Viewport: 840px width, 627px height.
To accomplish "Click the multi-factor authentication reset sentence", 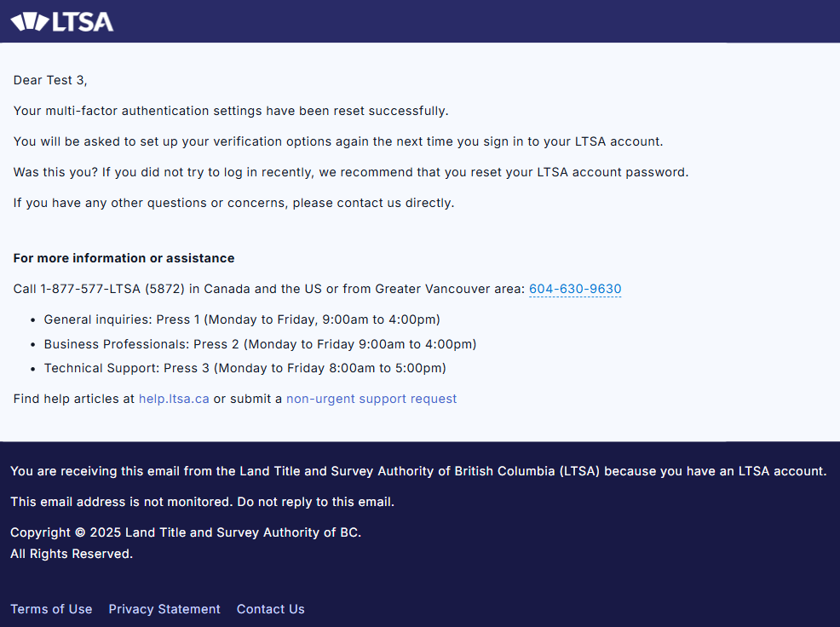I will (230, 111).
